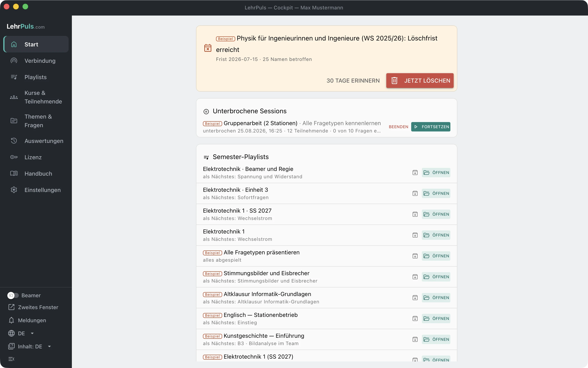Archive Kunstgeschichte — Einführung playlist
The image size is (588, 368).
click(415, 339)
